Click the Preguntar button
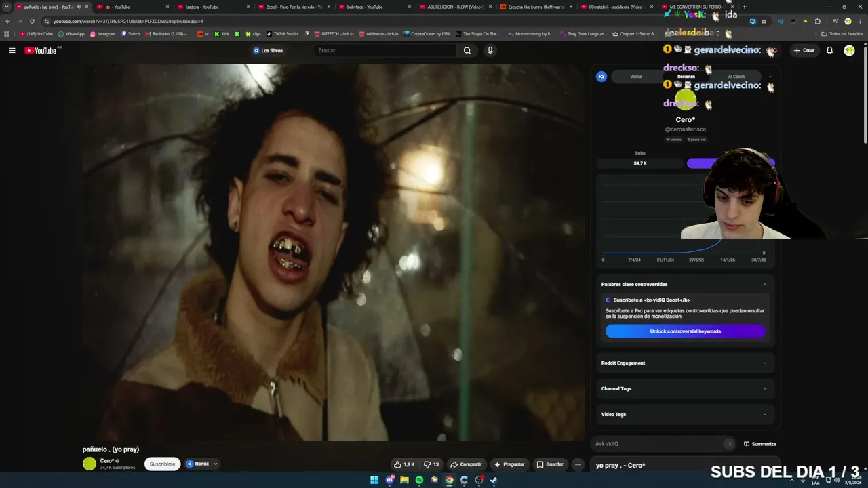Image resolution: width=868 pixels, height=488 pixels. 509,464
